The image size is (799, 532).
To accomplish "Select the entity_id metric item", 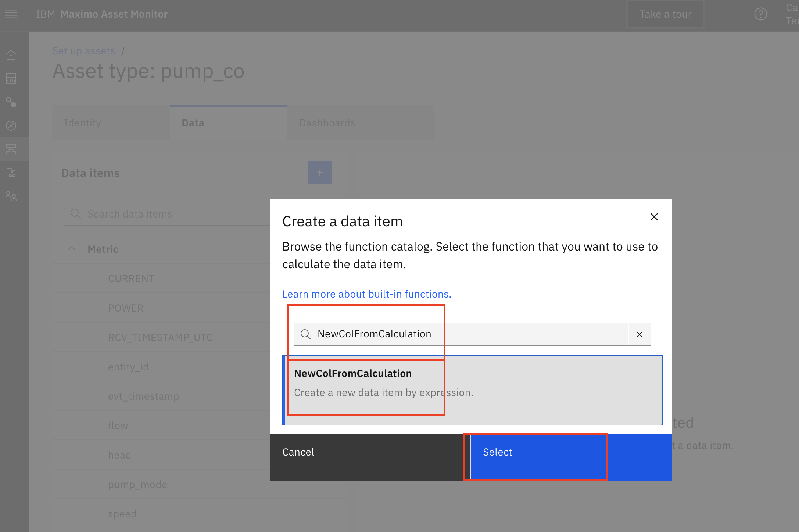I will (x=128, y=367).
